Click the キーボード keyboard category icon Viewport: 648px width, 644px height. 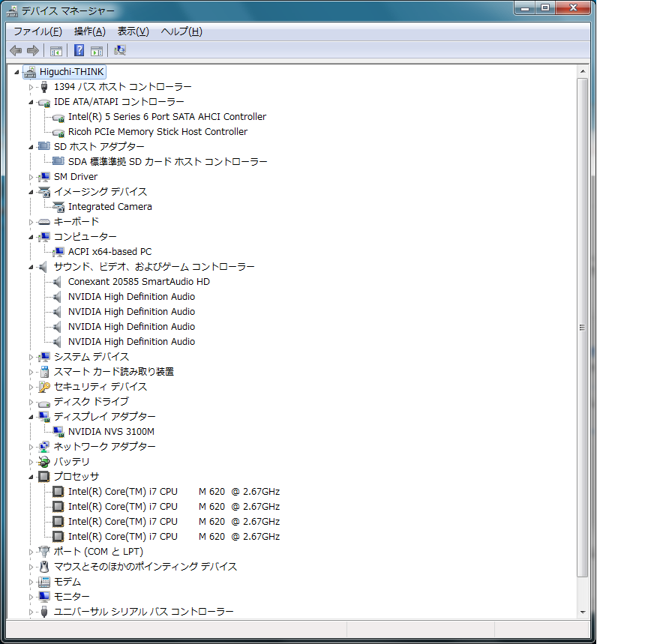pyautogui.click(x=43, y=222)
